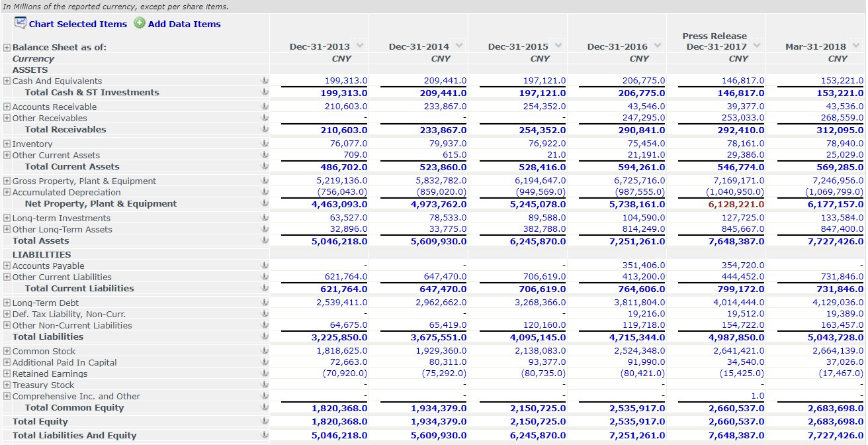Screen dimensions: 868x445
Task: Click the pin icon for Total Assets row
Action: 265,240
